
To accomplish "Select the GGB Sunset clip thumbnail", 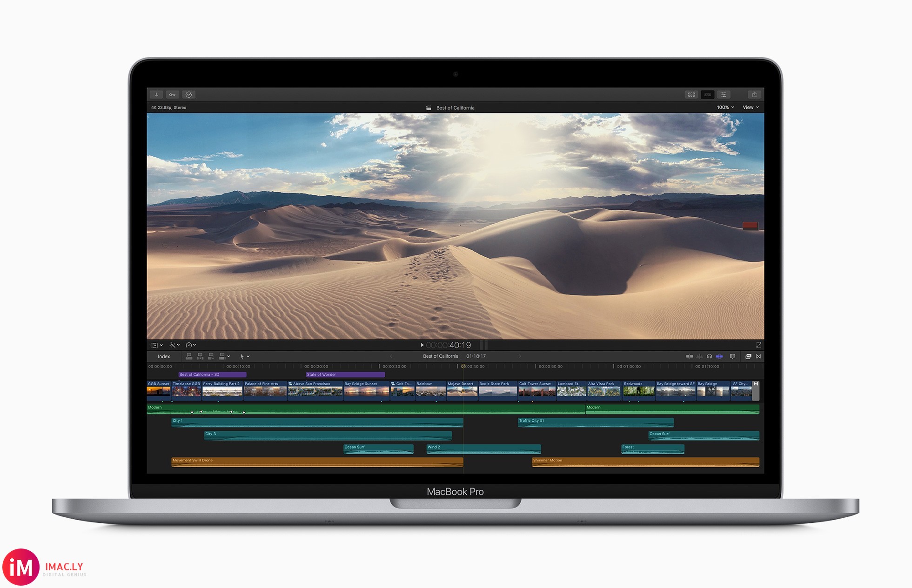I will 159,391.
